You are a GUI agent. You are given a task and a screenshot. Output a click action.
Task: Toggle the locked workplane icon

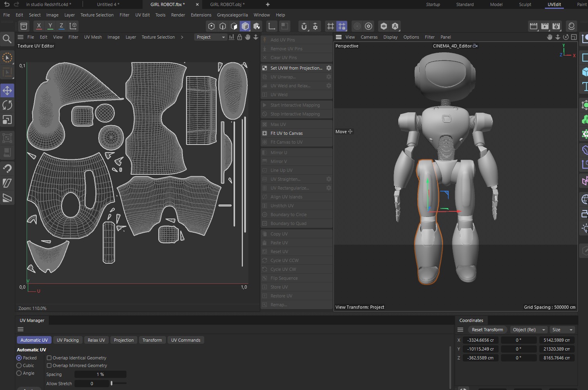pos(342,26)
